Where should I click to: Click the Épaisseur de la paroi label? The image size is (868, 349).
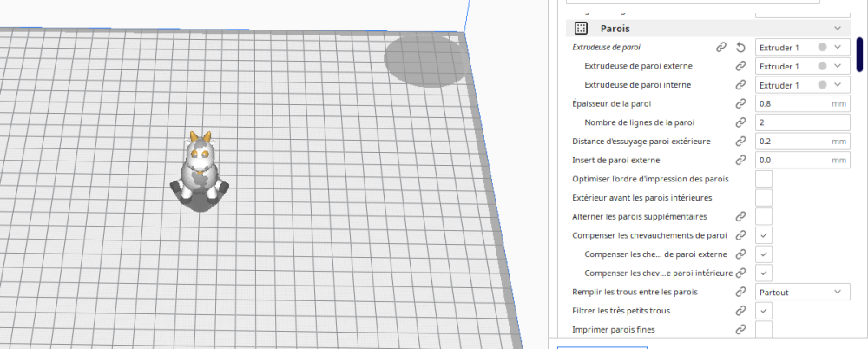(x=612, y=103)
